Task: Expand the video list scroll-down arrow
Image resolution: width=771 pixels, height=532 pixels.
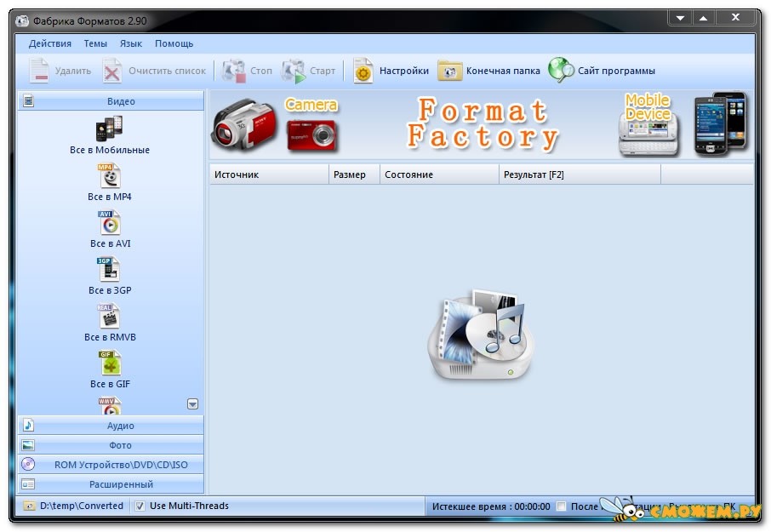Action: (192, 404)
